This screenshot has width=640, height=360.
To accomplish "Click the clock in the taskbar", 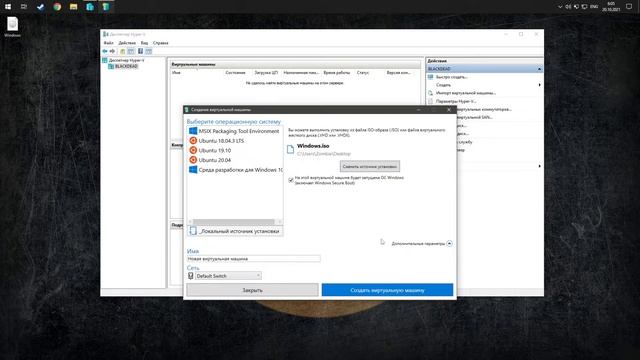I will tap(611, 7).
